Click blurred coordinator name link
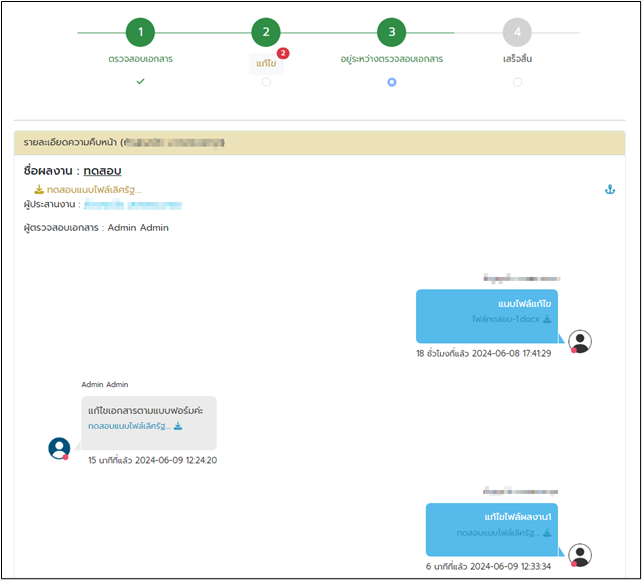Viewport: 642px width, 580px height. pos(133,204)
